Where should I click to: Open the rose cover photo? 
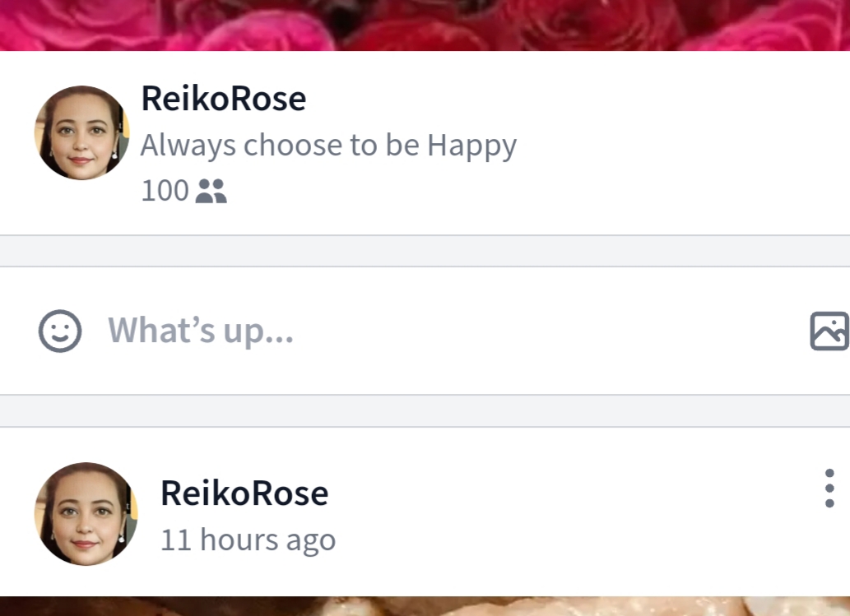[425, 25]
